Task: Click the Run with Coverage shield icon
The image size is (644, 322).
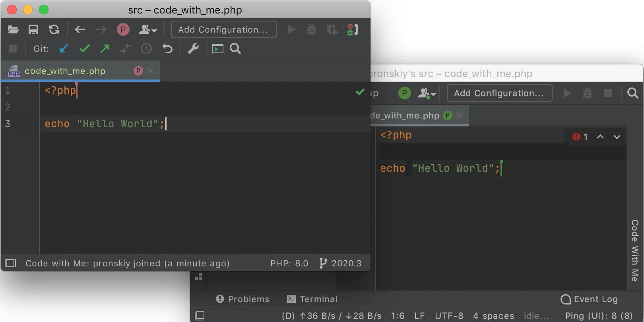Action: click(332, 30)
